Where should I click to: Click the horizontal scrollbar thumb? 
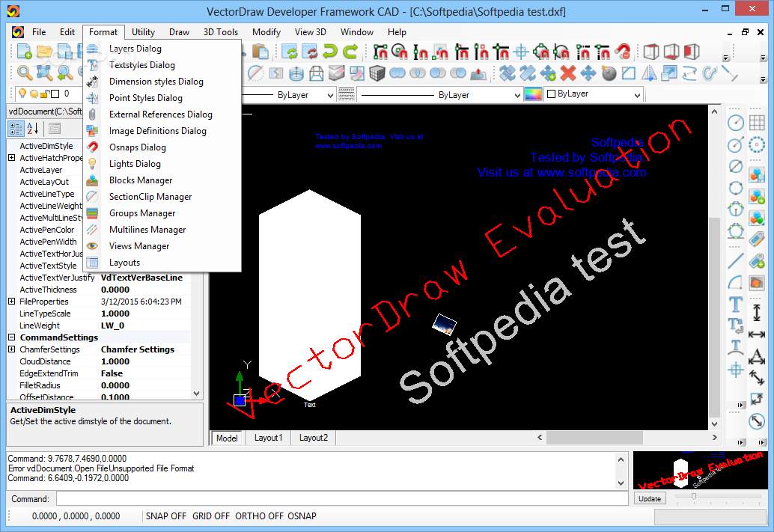(x=594, y=437)
